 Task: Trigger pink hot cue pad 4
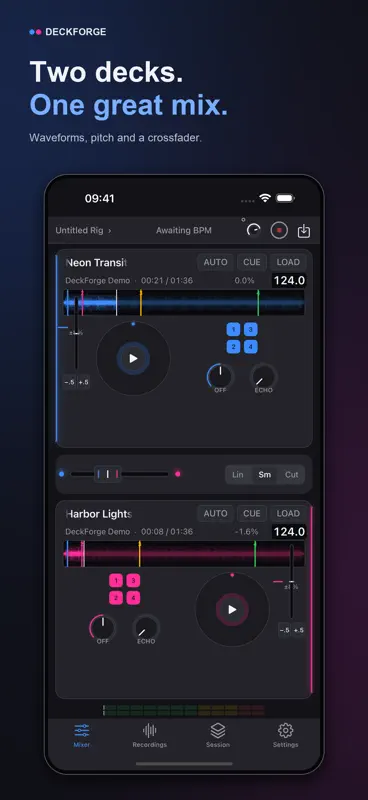pos(133,598)
